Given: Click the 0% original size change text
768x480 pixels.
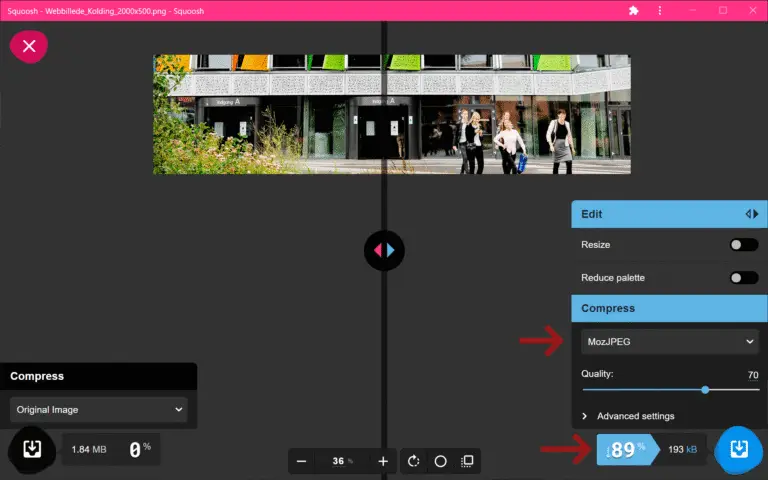Looking at the screenshot, I should click(140, 449).
